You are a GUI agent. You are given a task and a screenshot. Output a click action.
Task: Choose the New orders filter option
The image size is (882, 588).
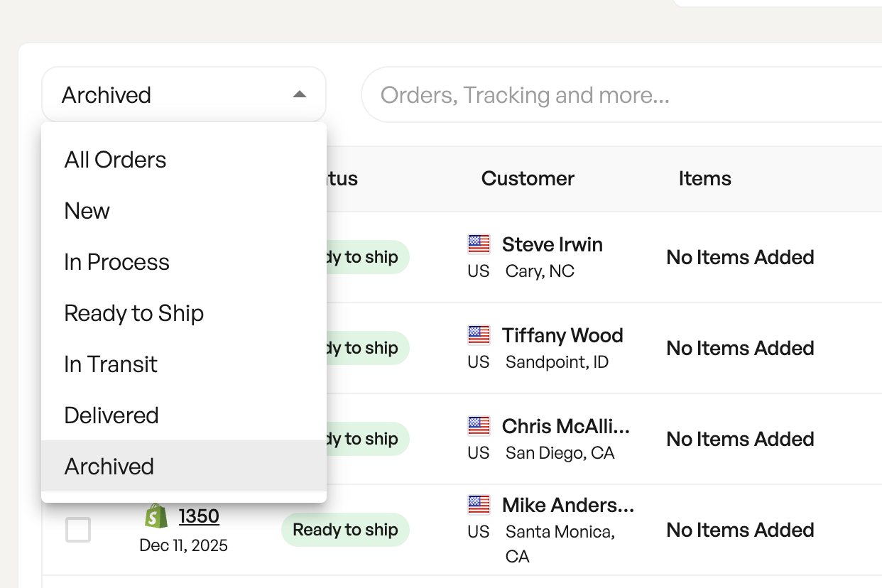click(87, 211)
